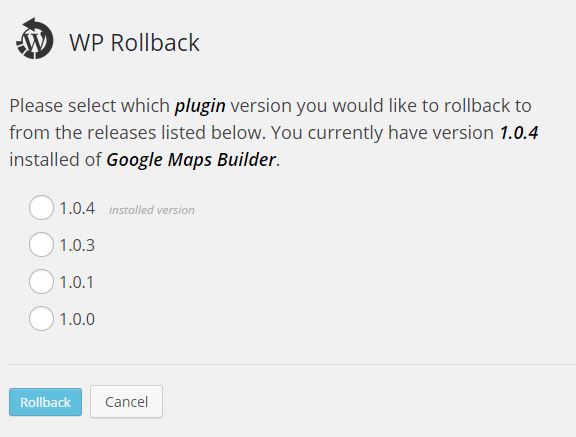Click the Cancel button
Image resolution: width=576 pixels, height=437 pixels.
coord(126,402)
